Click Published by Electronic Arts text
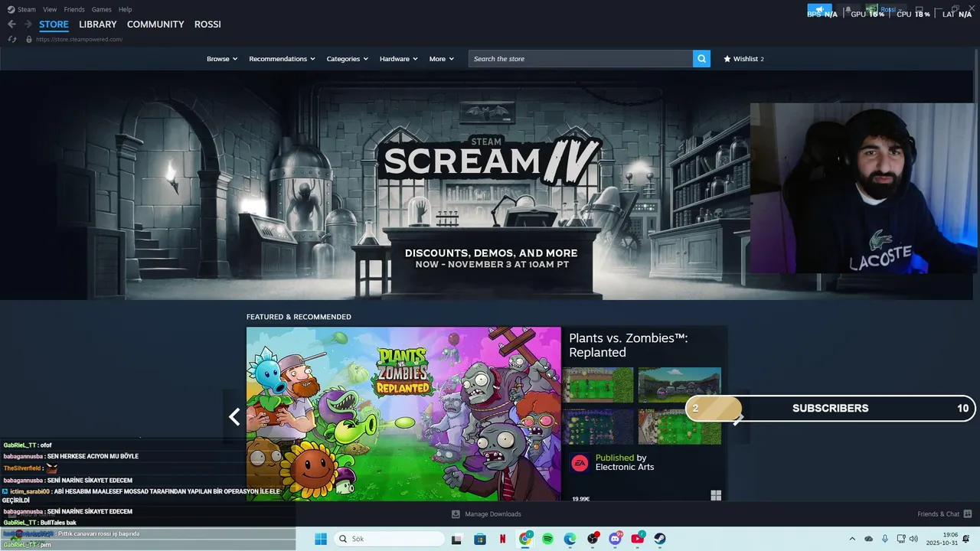The height and width of the screenshot is (551, 980). pyautogui.click(x=625, y=462)
